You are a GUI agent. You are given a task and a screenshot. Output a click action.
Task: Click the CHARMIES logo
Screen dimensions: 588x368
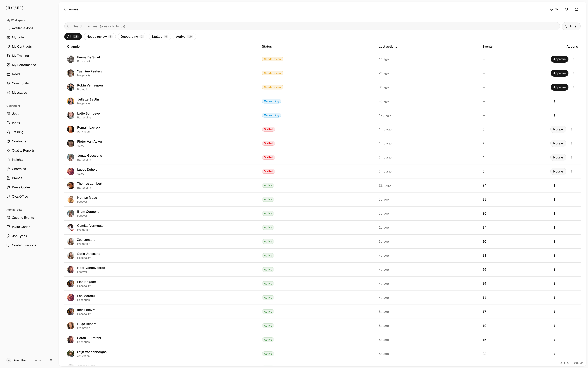[15, 8]
